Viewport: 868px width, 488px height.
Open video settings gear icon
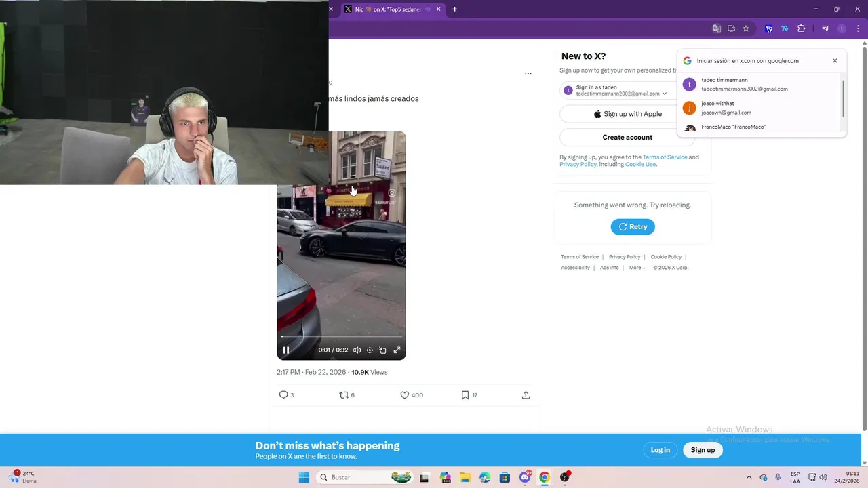coord(370,350)
